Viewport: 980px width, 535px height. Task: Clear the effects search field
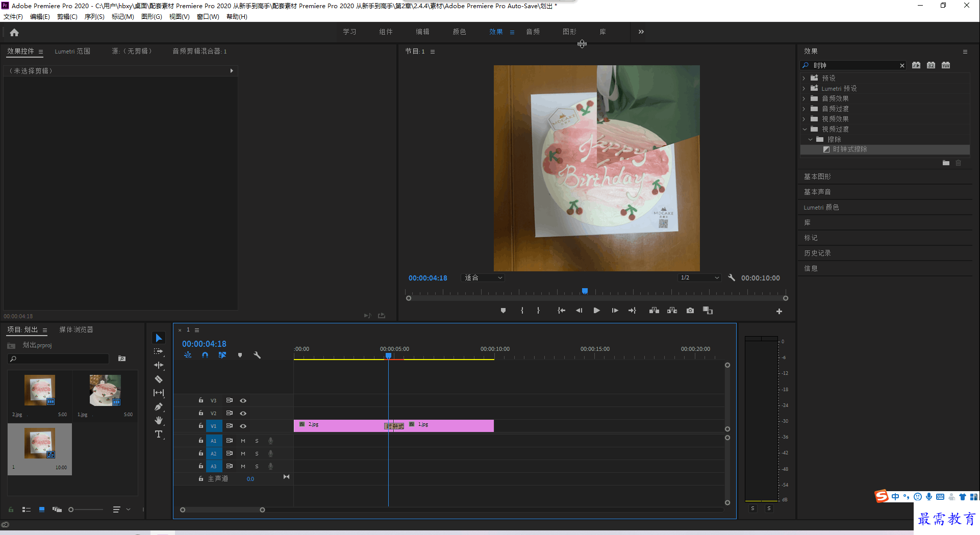click(902, 65)
